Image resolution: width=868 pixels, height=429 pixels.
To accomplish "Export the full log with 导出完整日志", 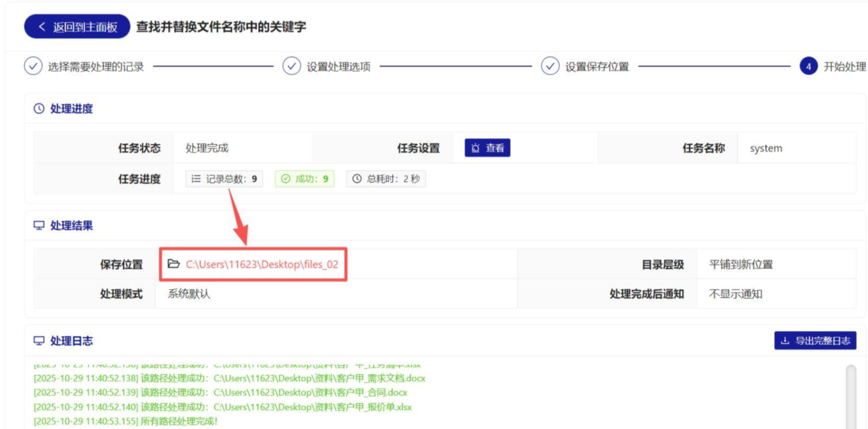I will (x=815, y=341).
